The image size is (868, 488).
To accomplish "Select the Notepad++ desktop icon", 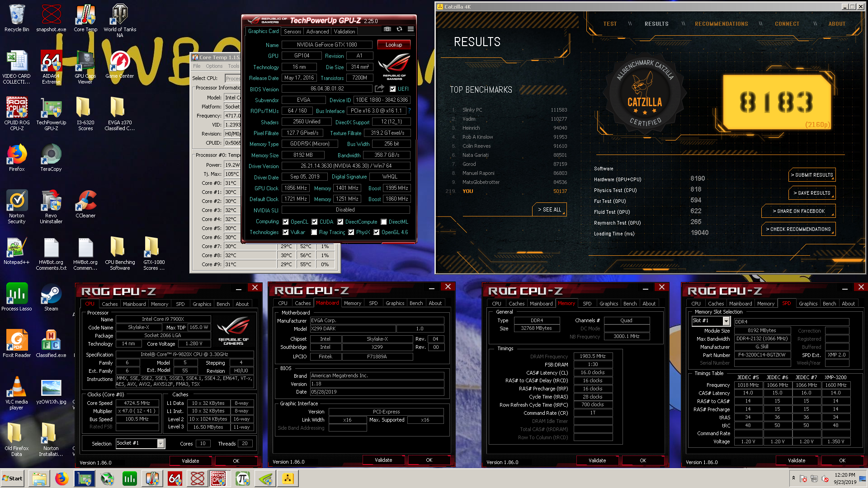I will (17, 251).
